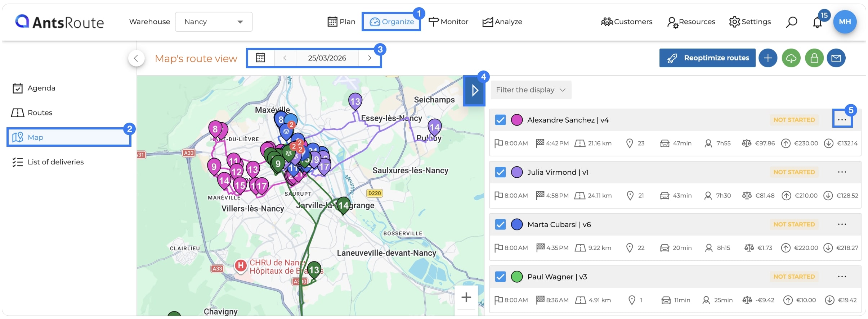868x319 pixels.
Task: Click the 8:36 AM end time
Action: pos(557,300)
